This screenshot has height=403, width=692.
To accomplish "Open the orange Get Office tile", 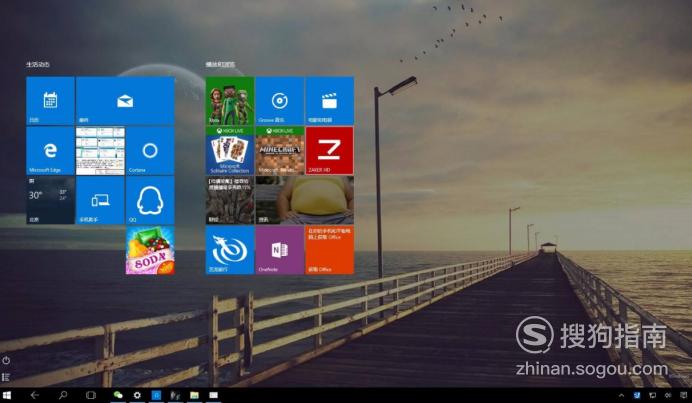I will point(330,250).
